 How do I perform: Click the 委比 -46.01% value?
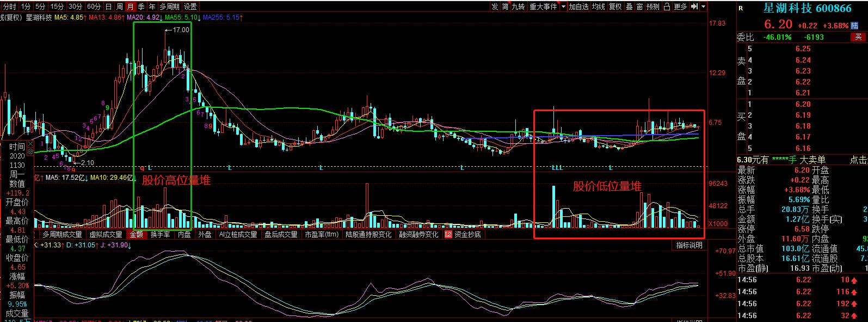coord(778,37)
